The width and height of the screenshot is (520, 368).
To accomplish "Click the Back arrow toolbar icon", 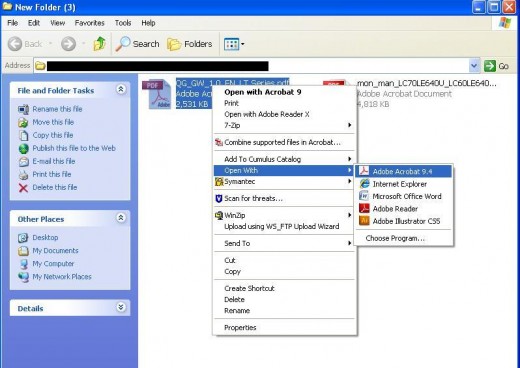I will coord(15,44).
